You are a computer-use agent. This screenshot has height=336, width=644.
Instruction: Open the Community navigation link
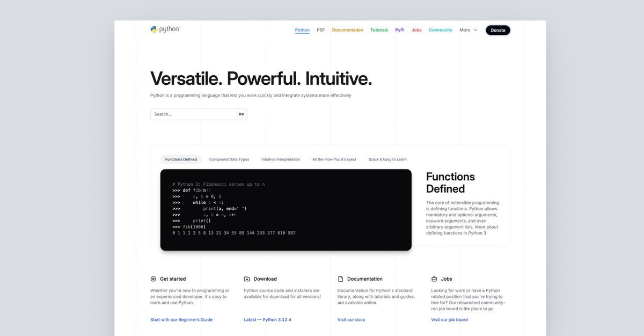[440, 30]
